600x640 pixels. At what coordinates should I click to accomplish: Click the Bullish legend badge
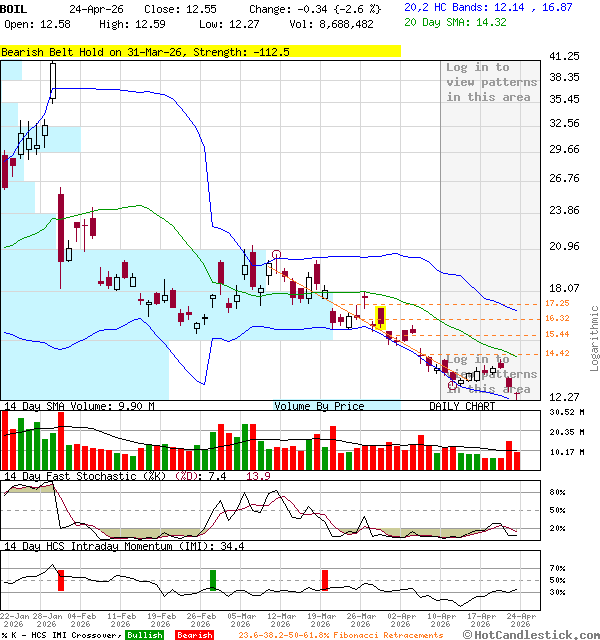click(145, 635)
